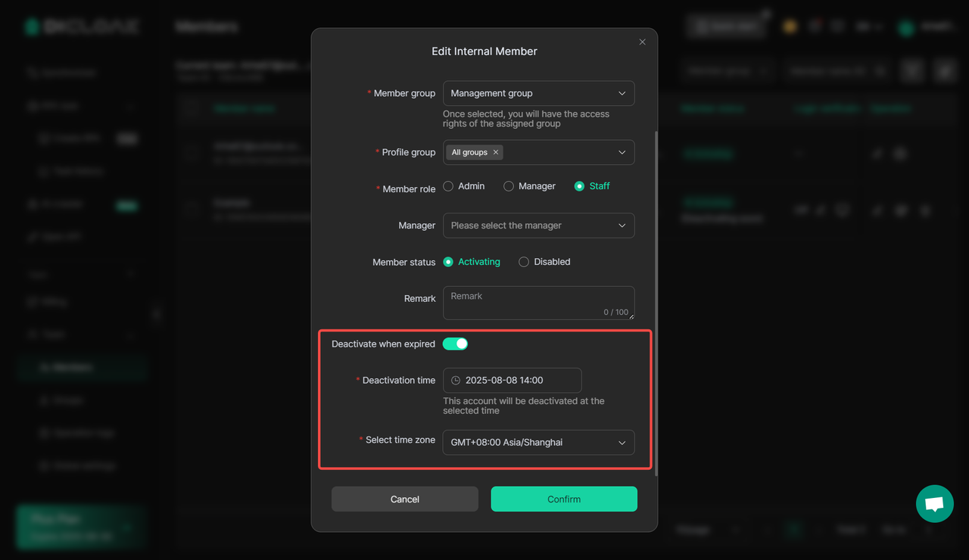Open the live chat support bubble
The image size is (969, 560).
tap(935, 504)
